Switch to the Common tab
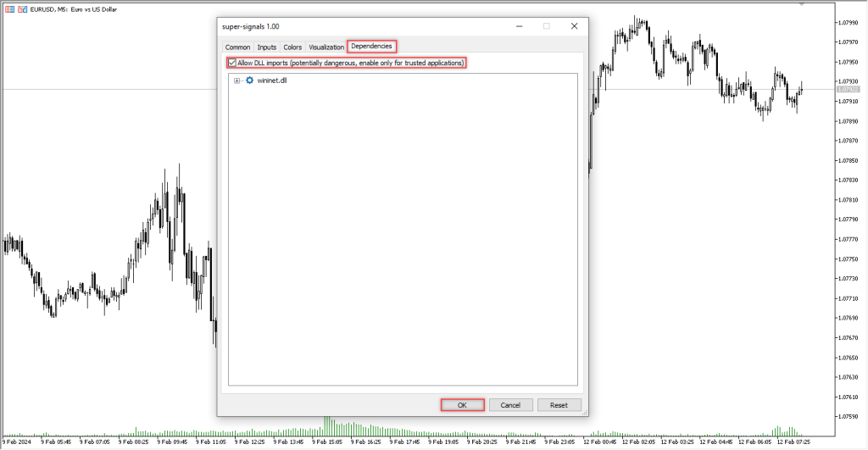Image resolution: width=868 pixels, height=450 pixels. point(237,47)
